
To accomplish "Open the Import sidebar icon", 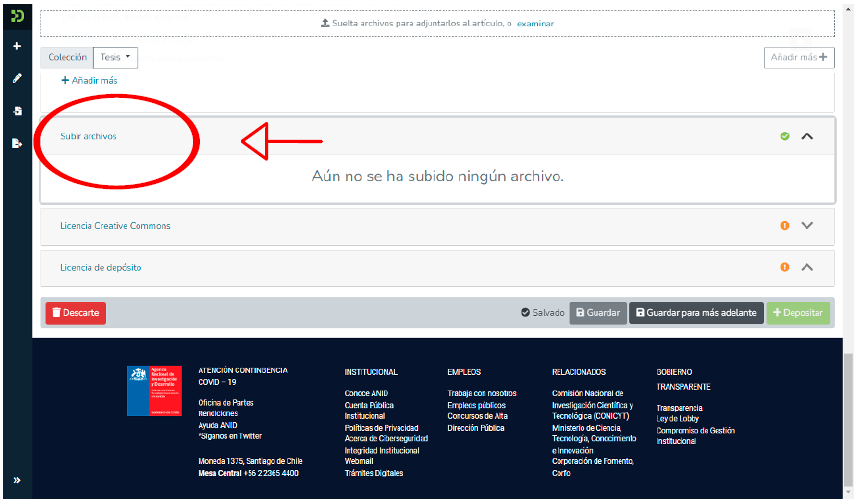I will pyautogui.click(x=18, y=111).
